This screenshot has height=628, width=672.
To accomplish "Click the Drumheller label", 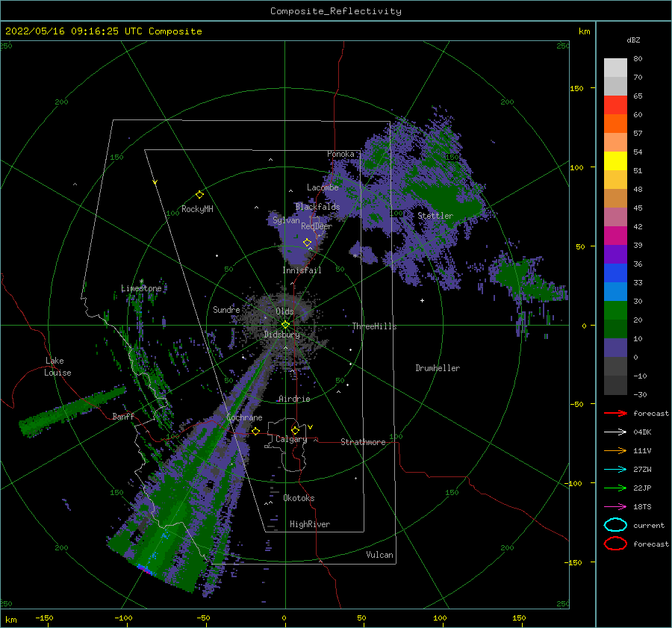I will click(x=438, y=368).
